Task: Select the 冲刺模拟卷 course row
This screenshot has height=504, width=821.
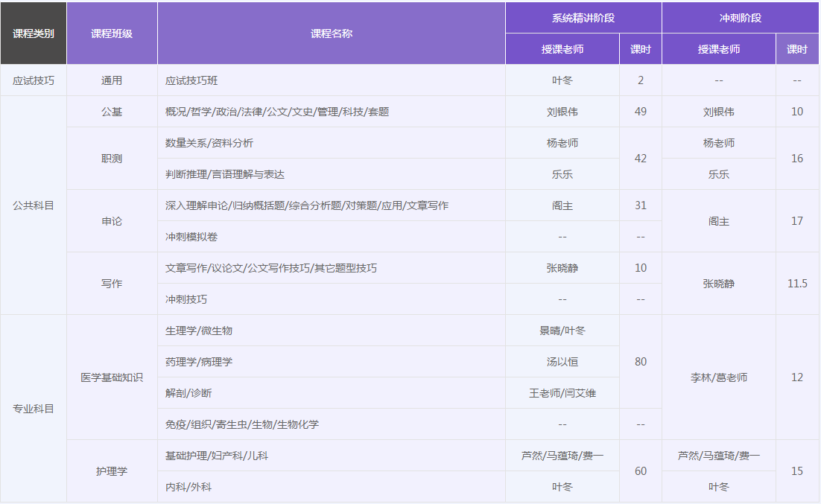Action: click(x=191, y=237)
